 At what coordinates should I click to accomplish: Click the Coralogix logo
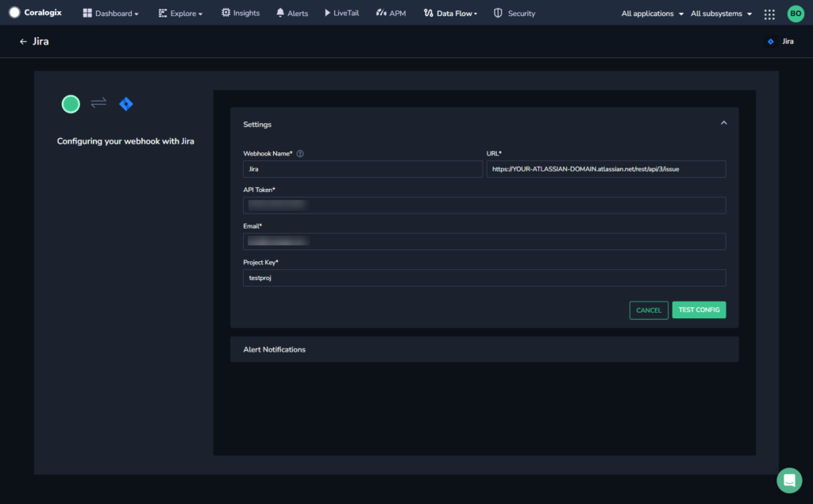[35, 13]
